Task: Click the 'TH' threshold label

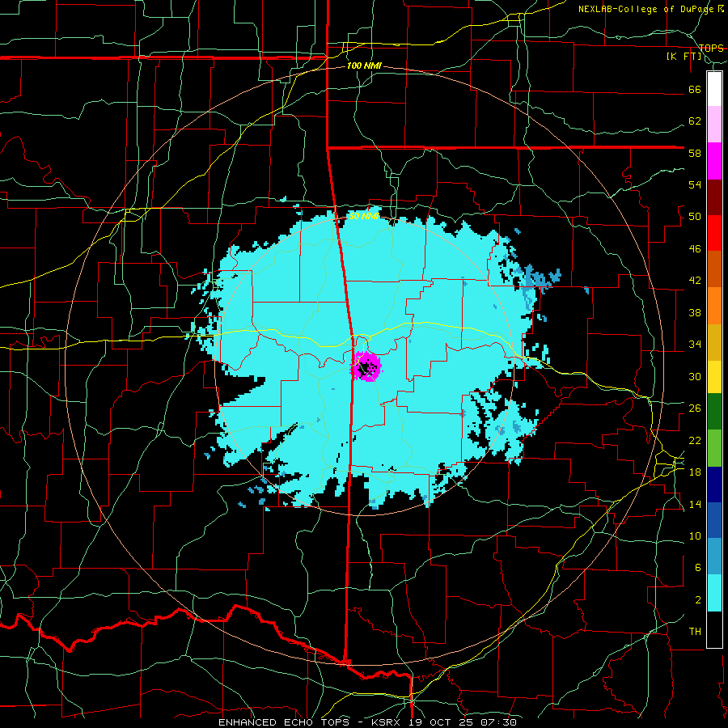Action: click(x=695, y=632)
